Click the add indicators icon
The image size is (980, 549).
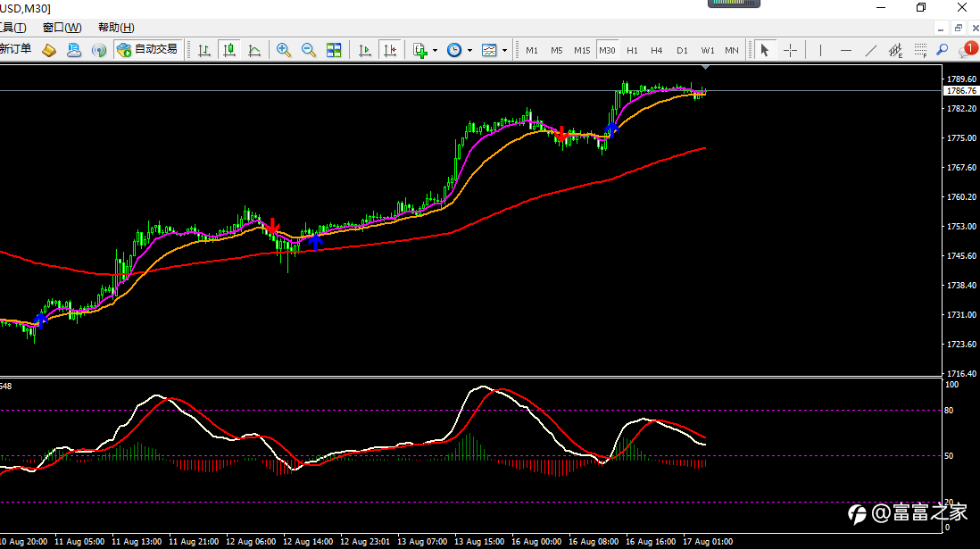click(x=420, y=50)
